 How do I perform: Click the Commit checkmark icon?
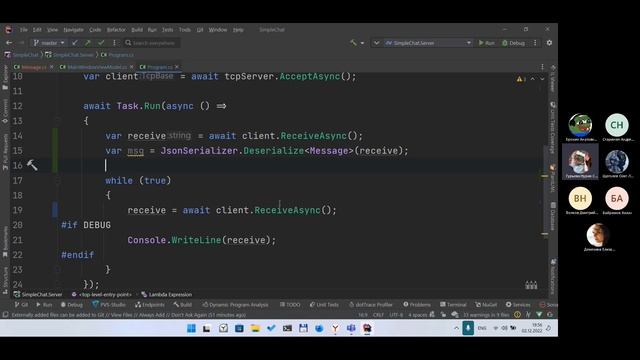[101, 42]
